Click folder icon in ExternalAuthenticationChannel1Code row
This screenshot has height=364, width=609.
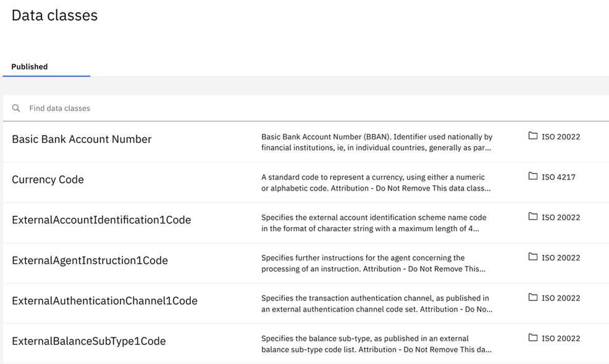(533, 297)
